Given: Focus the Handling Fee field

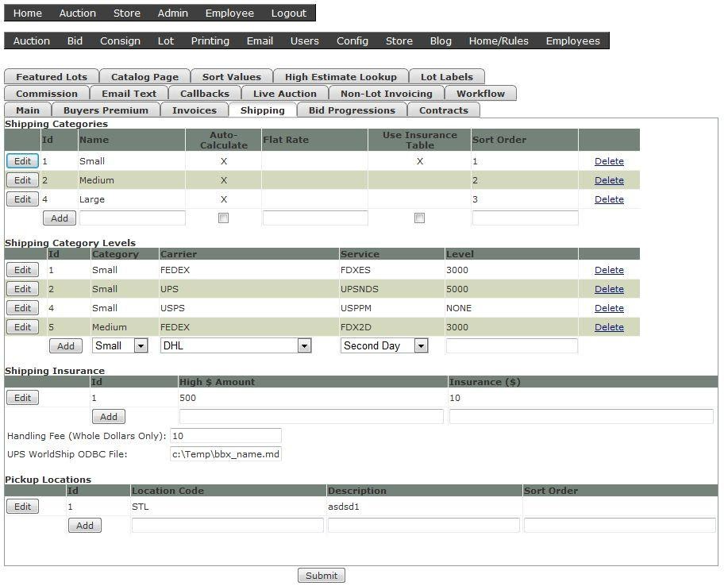Looking at the screenshot, I should point(225,436).
